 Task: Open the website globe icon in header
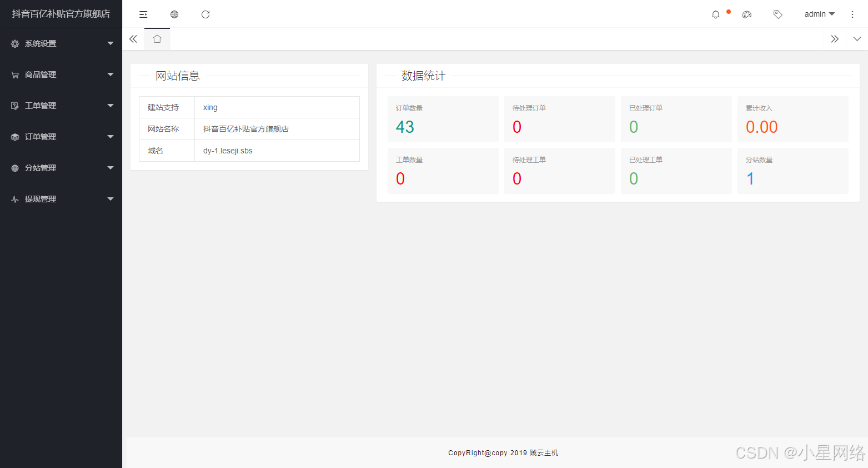point(174,14)
